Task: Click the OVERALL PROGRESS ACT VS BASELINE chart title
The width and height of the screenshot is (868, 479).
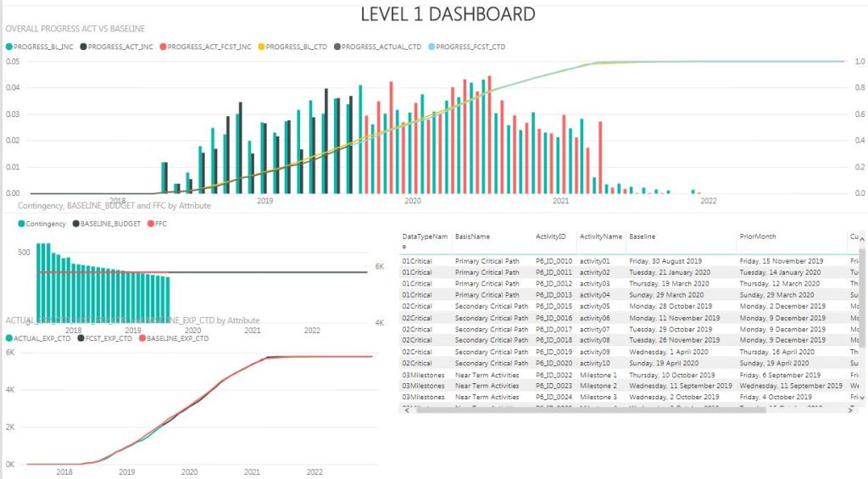Action: (75, 29)
